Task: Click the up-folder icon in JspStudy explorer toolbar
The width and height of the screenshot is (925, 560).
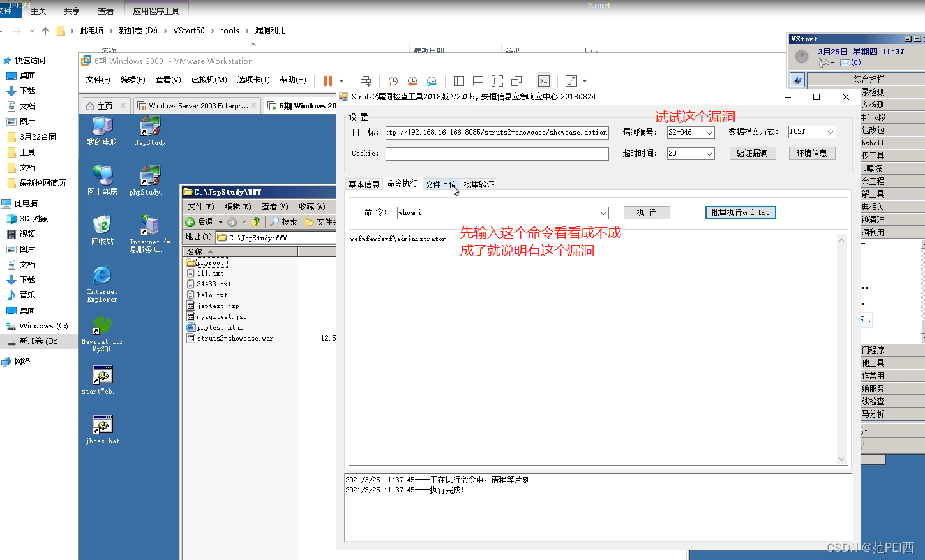Action: pyautogui.click(x=256, y=222)
